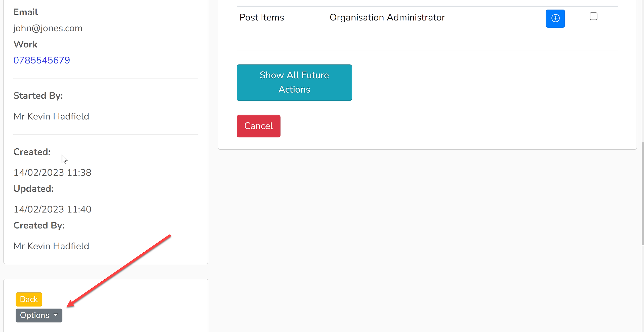The height and width of the screenshot is (332, 644).
Task: Select the Post Items row label
Action: [x=262, y=17]
